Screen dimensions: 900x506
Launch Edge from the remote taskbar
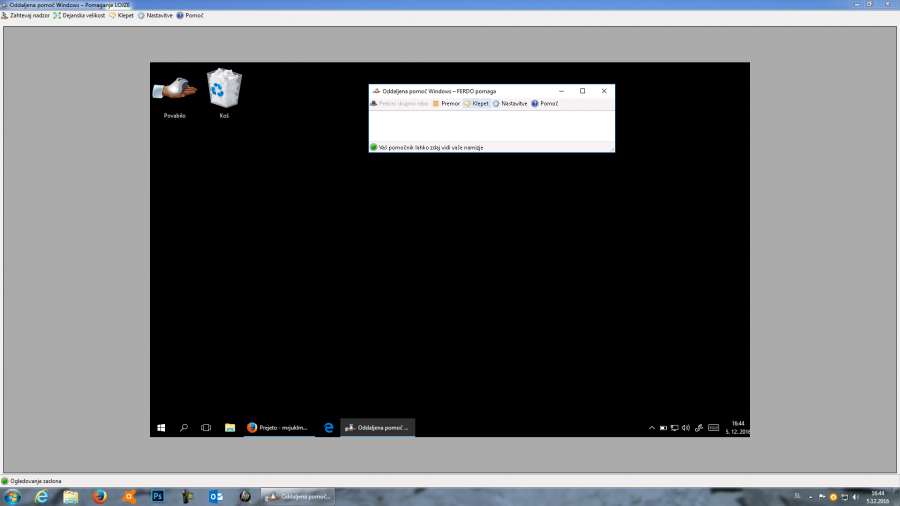coord(328,427)
